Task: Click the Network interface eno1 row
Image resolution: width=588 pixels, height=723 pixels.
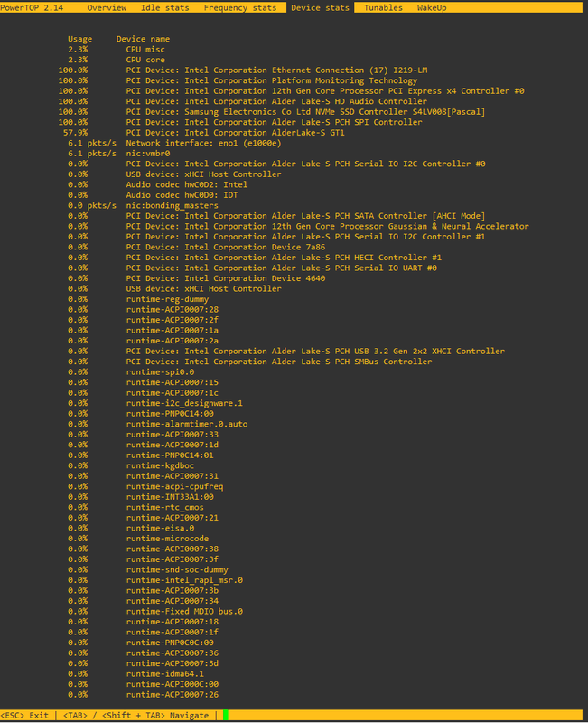Action: pos(203,143)
